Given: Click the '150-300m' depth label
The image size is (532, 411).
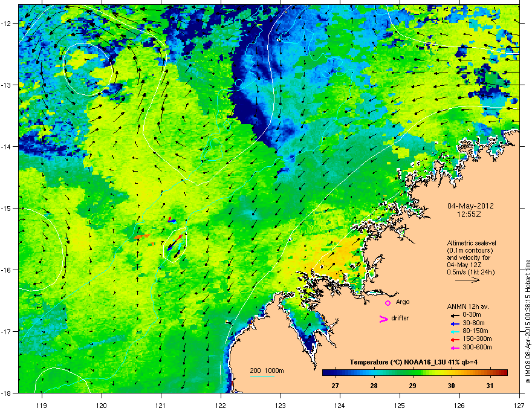Looking at the screenshot, I should pyautogui.click(x=477, y=338).
